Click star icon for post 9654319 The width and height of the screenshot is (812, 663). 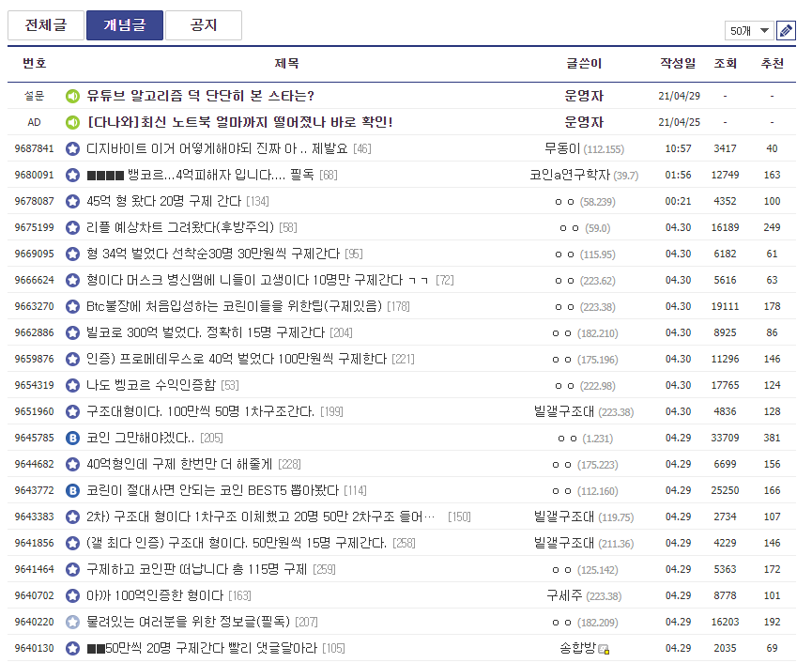click(x=72, y=385)
